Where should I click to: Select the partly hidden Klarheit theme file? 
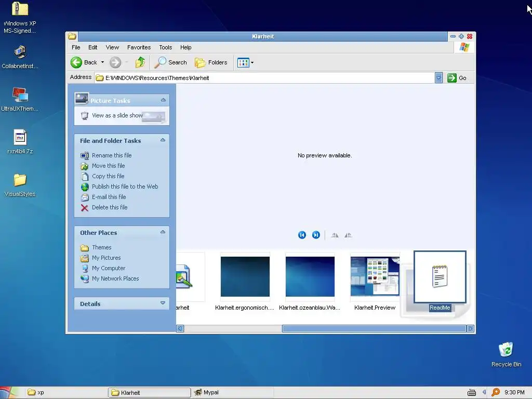click(190, 276)
